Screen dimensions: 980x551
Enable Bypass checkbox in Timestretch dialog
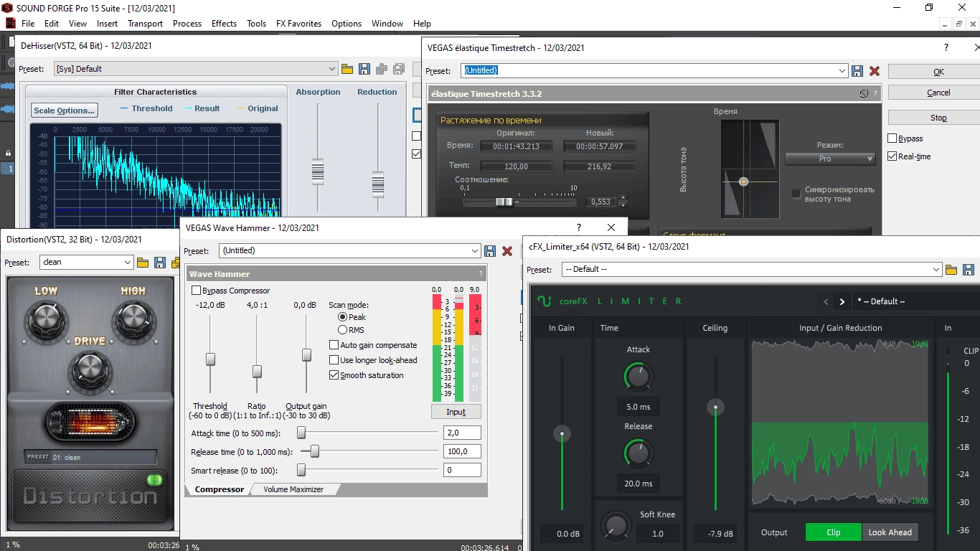(892, 138)
